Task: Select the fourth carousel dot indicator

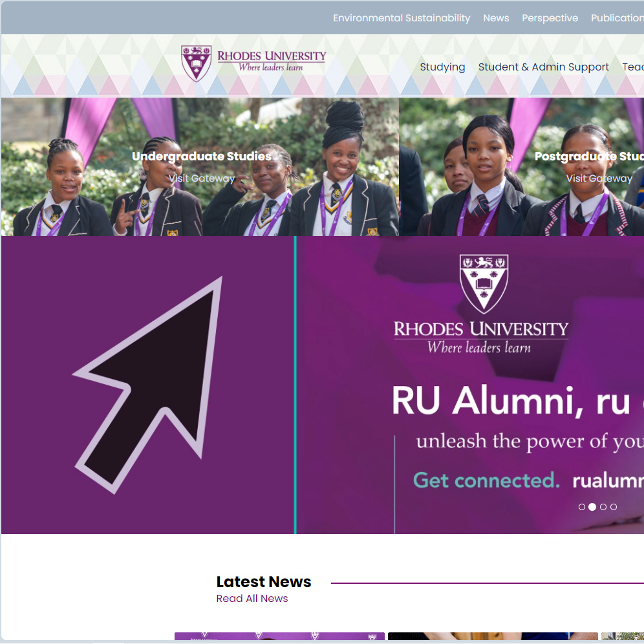Action: [614, 507]
